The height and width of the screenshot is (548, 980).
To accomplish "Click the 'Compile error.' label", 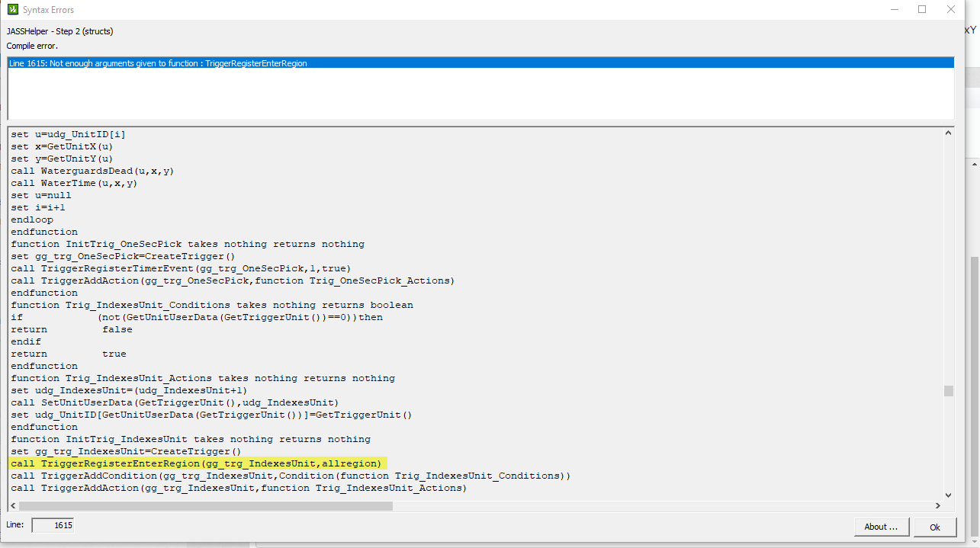I will [32, 46].
